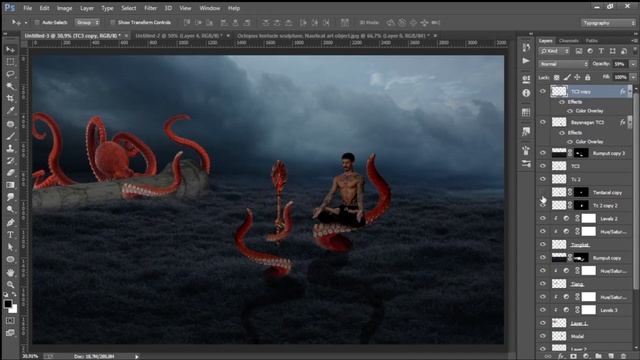The height and width of the screenshot is (360, 640).
Task: Open the Auto-Select Group dropdown
Action: pos(87,22)
